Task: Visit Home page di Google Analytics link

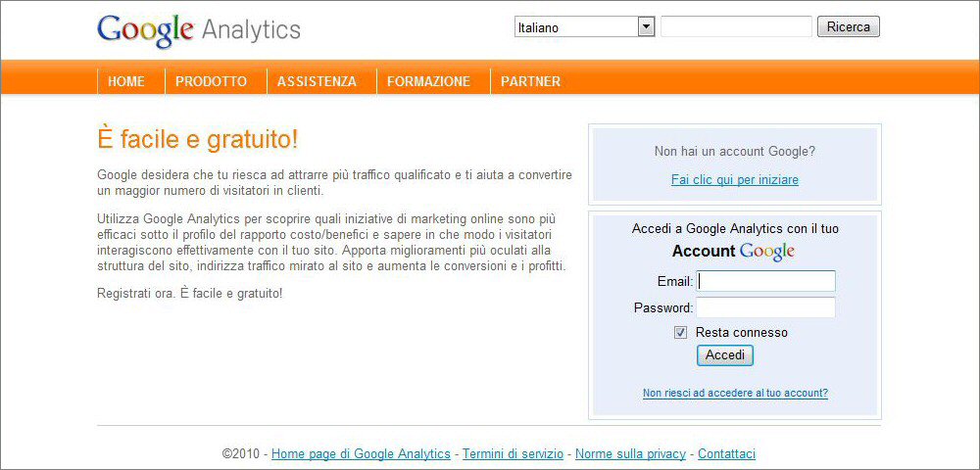Action: click(361, 454)
